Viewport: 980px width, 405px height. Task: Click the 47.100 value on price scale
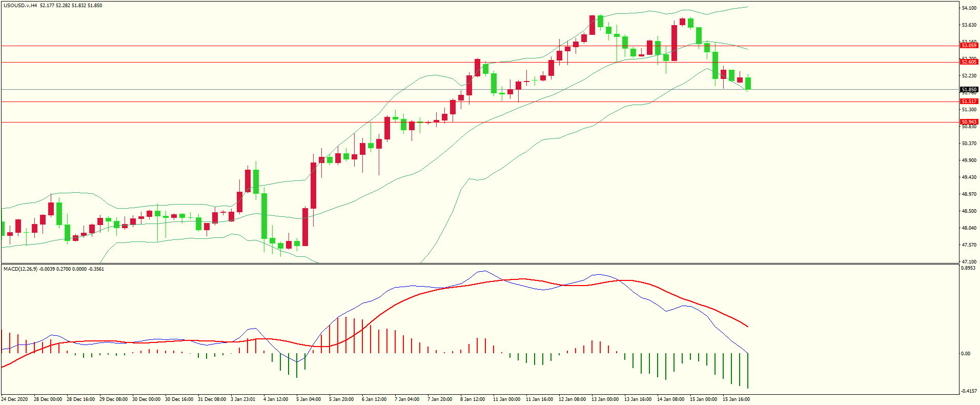969,261
